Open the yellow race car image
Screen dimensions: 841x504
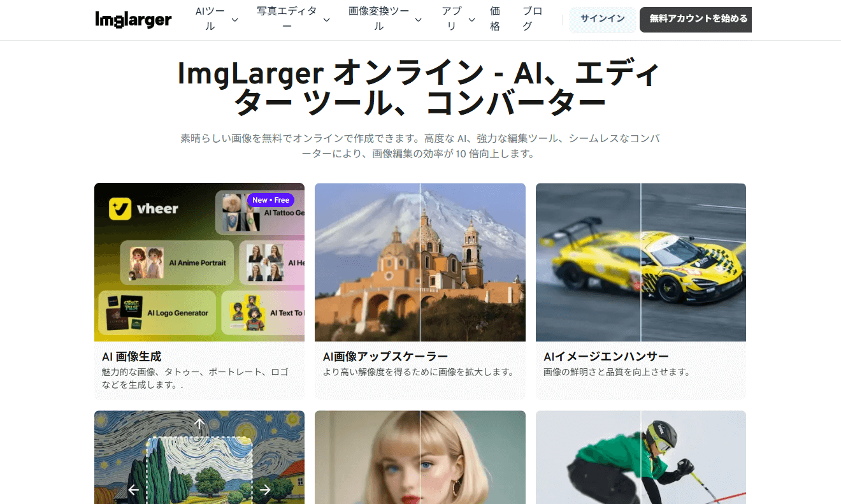tap(640, 263)
